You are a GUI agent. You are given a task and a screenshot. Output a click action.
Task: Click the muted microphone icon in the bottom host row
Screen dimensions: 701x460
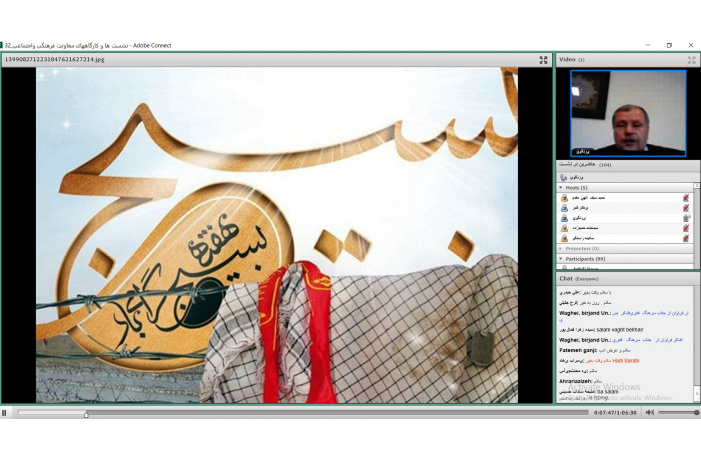tap(686, 238)
